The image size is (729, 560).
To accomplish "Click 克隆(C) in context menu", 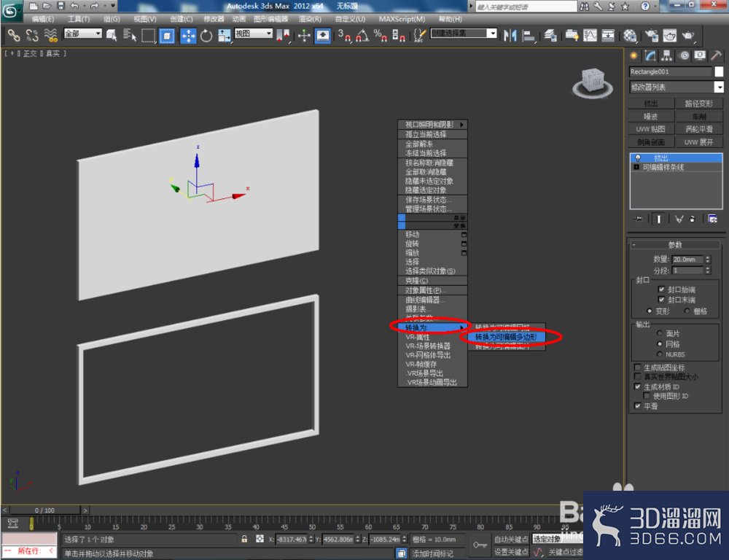I will [x=432, y=281].
